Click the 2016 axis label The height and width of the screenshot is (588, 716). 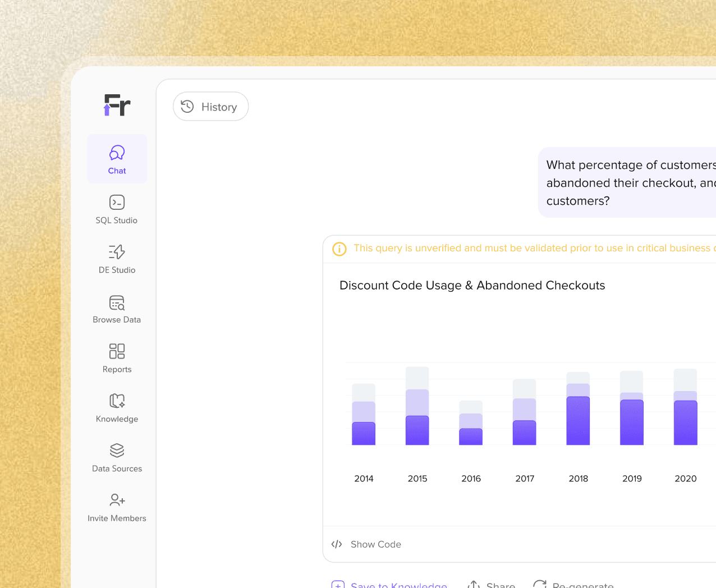click(471, 479)
